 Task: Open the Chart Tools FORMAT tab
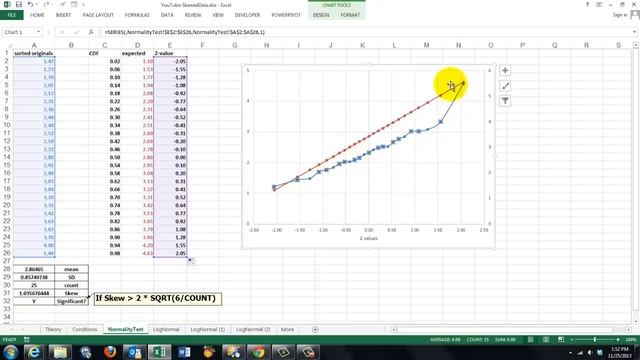pyautogui.click(x=350, y=15)
